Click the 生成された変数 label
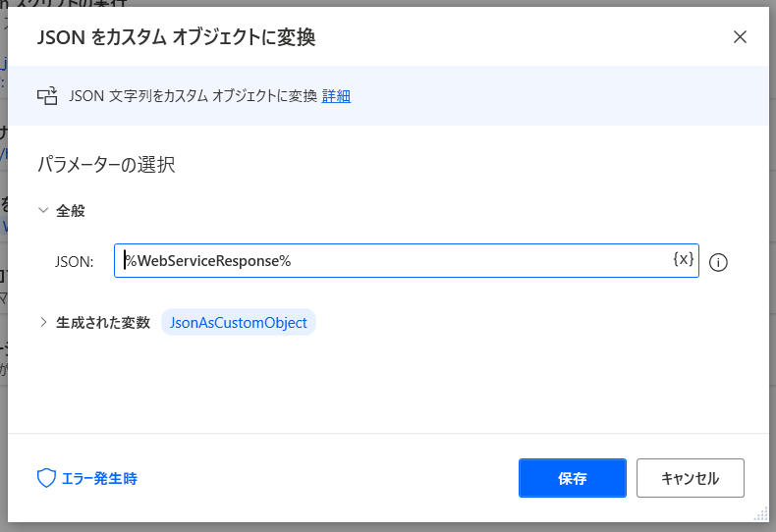The width and height of the screenshot is (776, 532). pyautogui.click(x=103, y=323)
